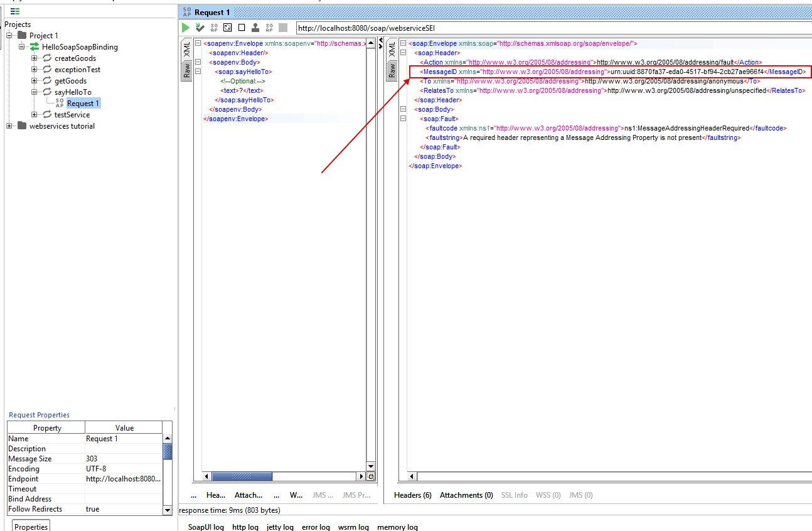Click the Description property value cell

click(x=124, y=448)
